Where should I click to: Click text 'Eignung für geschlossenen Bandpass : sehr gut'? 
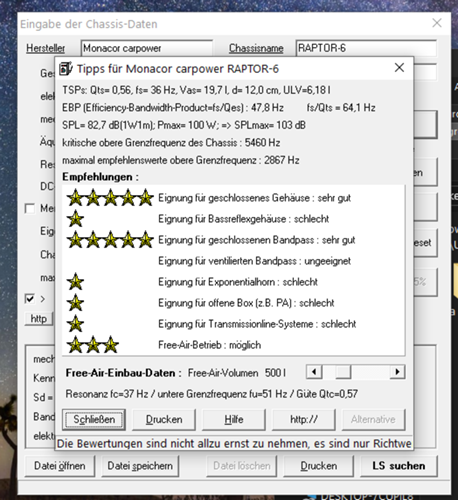click(x=257, y=240)
